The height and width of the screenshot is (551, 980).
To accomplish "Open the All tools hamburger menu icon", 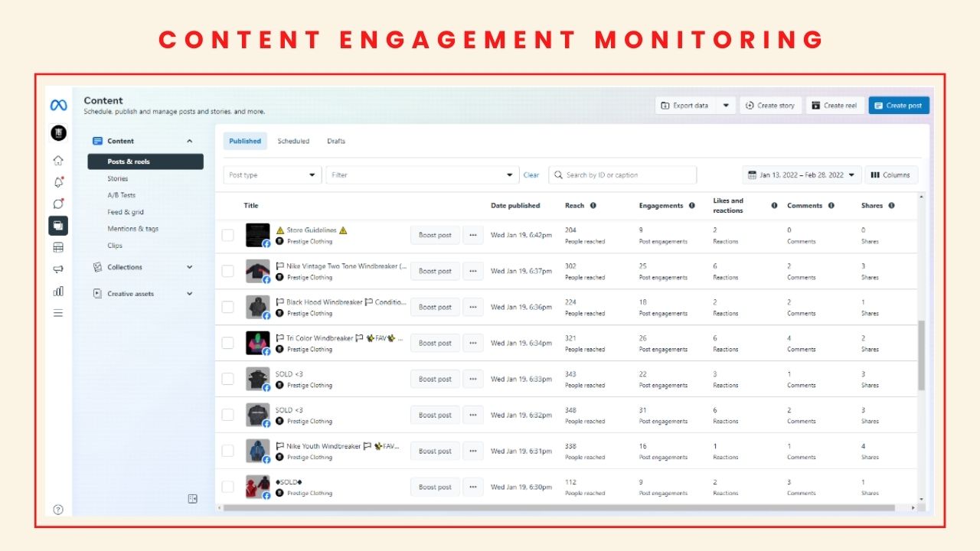I will [x=58, y=313].
